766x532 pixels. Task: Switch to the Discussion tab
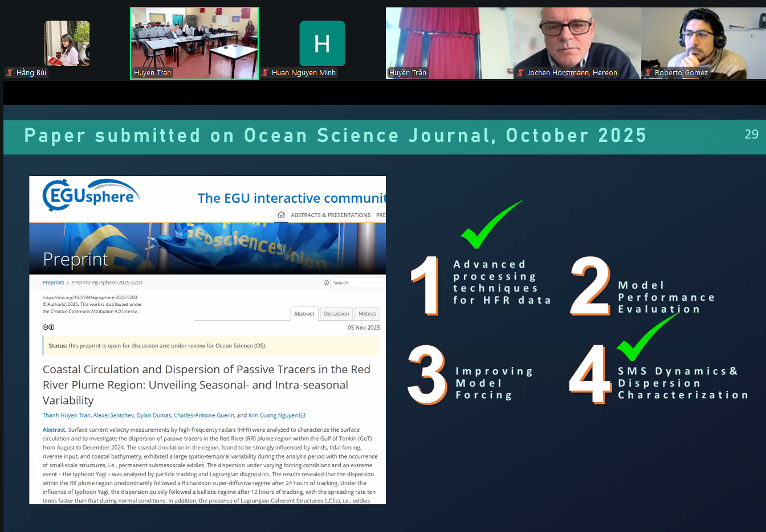[336, 314]
